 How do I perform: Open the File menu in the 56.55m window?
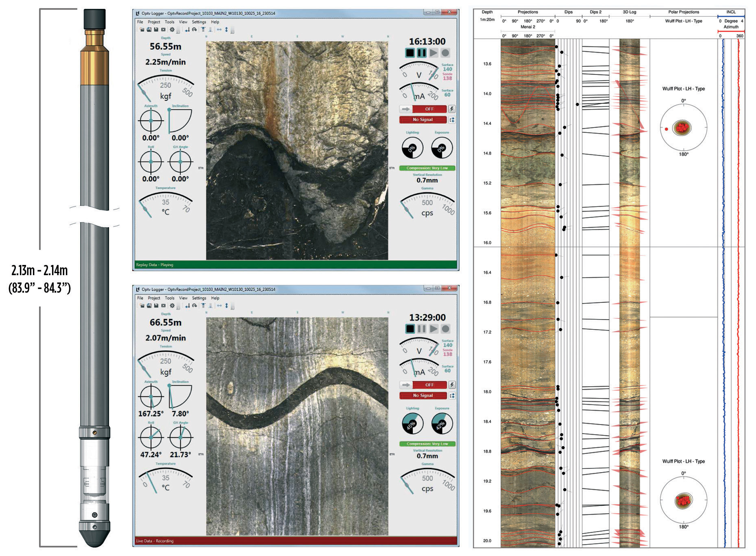click(140, 22)
